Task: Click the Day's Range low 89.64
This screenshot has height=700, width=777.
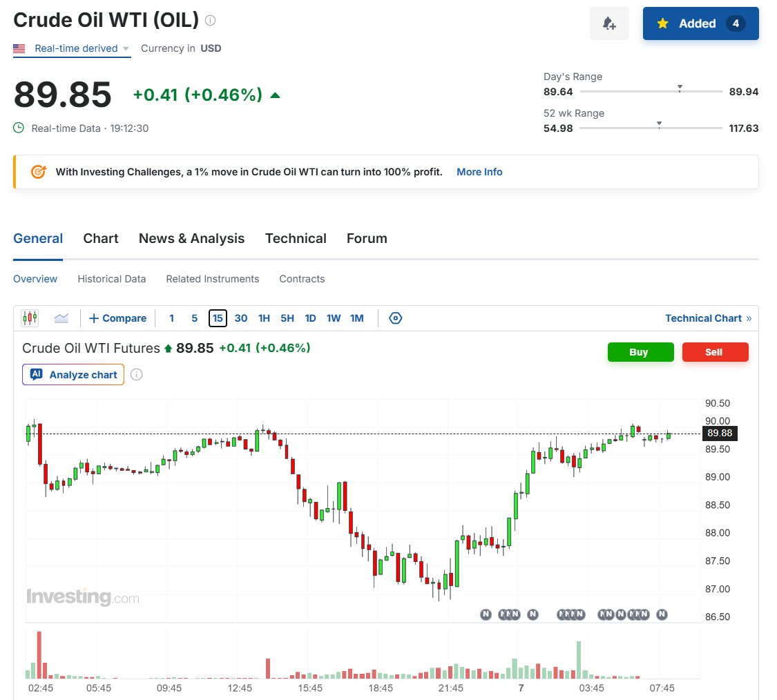Action: 558,92
